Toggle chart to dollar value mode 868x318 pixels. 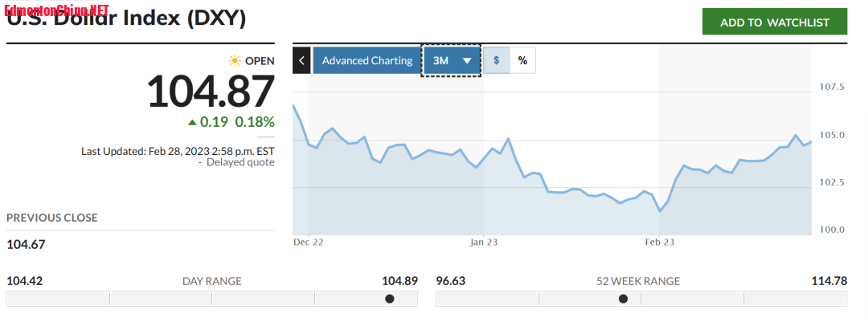pos(497,60)
